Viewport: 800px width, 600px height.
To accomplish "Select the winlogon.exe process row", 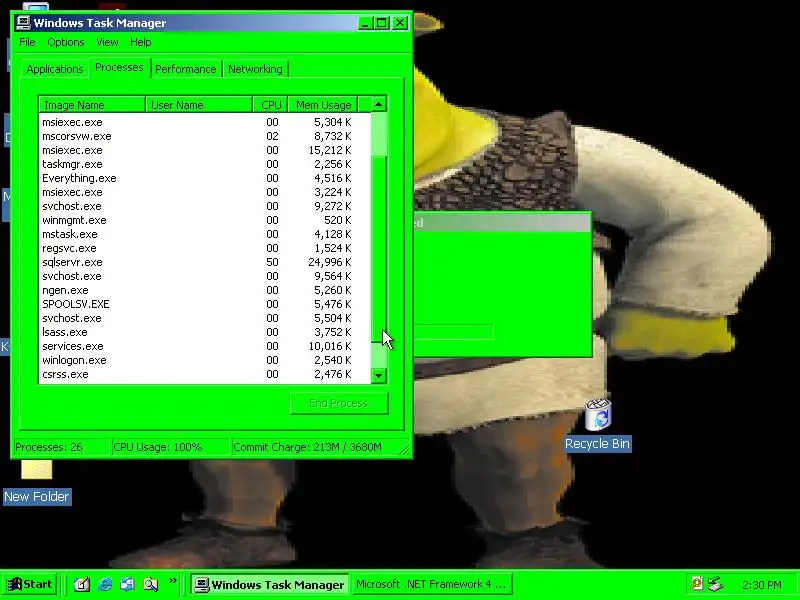I will click(205, 360).
